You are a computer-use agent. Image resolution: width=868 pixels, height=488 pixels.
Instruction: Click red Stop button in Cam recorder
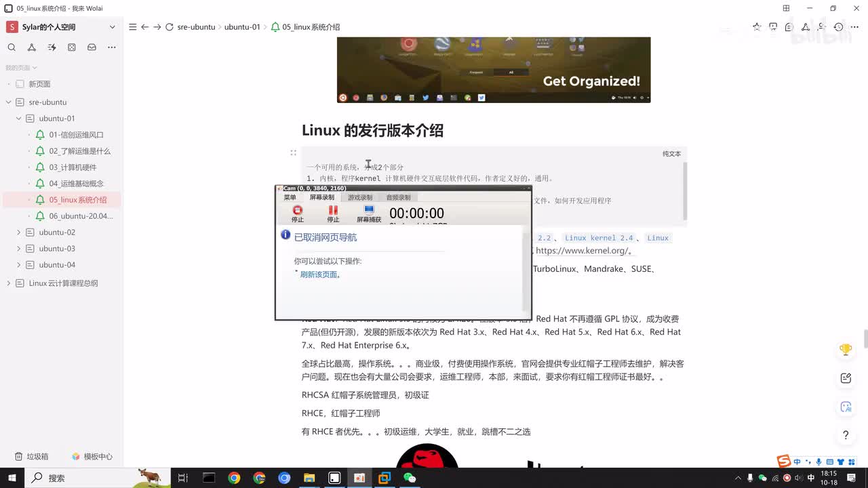[x=298, y=214]
